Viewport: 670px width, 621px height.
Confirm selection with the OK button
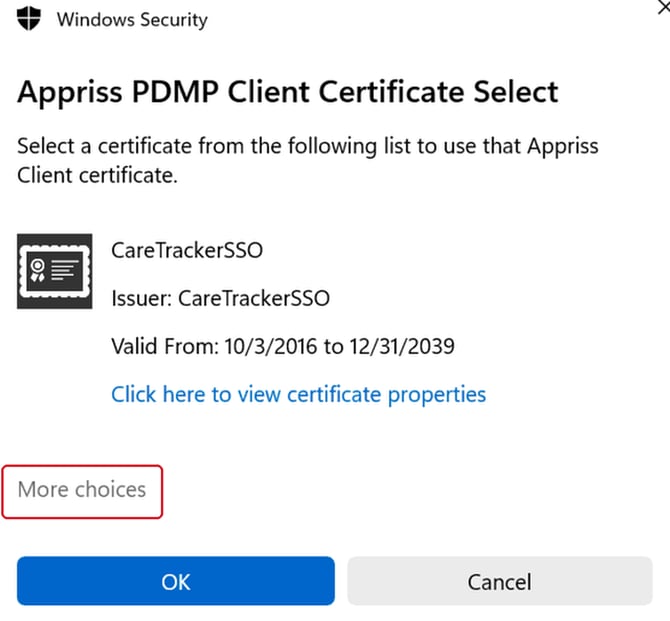(x=176, y=581)
